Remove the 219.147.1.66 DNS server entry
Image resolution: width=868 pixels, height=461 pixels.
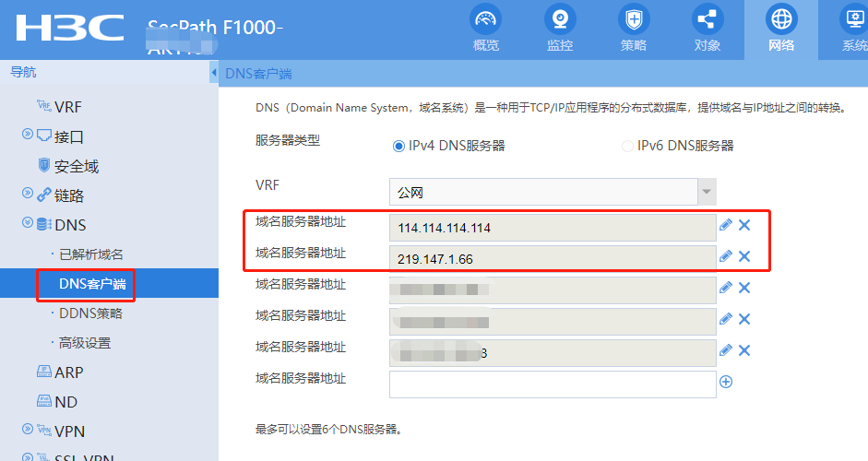point(744,256)
